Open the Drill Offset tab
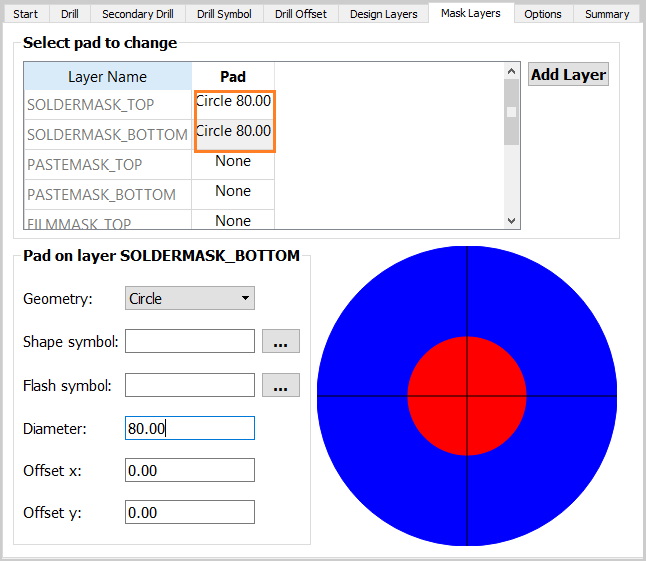 [x=301, y=14]
